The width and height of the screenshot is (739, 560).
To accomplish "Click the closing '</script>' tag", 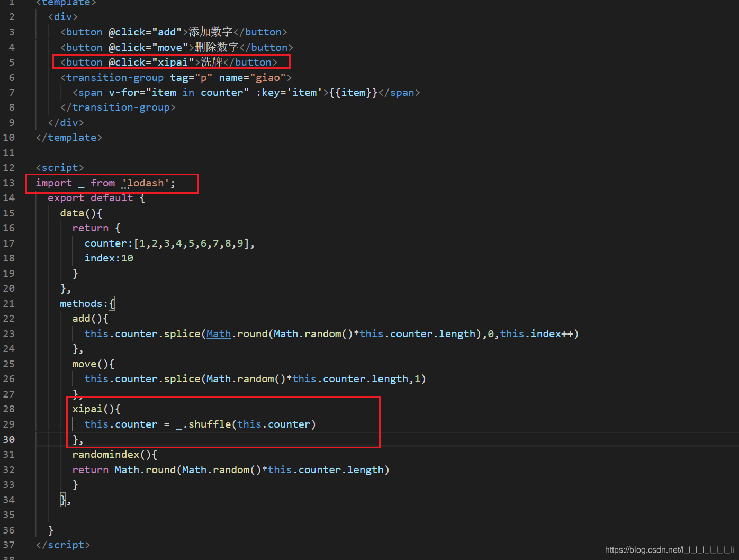I will pos(63,545).
